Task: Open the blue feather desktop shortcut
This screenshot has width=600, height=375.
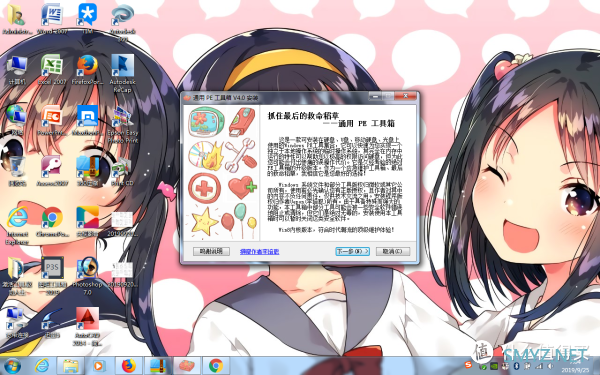Action: pyautogui.click(x=52, y=323)
